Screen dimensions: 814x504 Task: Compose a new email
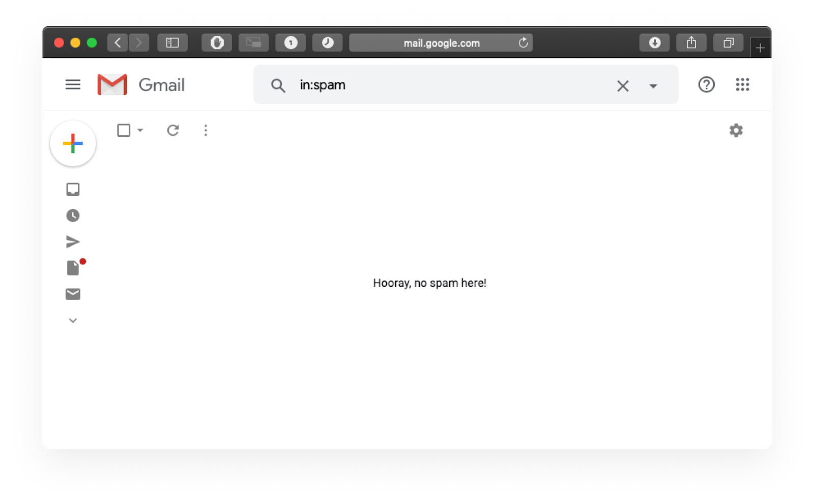73,143
